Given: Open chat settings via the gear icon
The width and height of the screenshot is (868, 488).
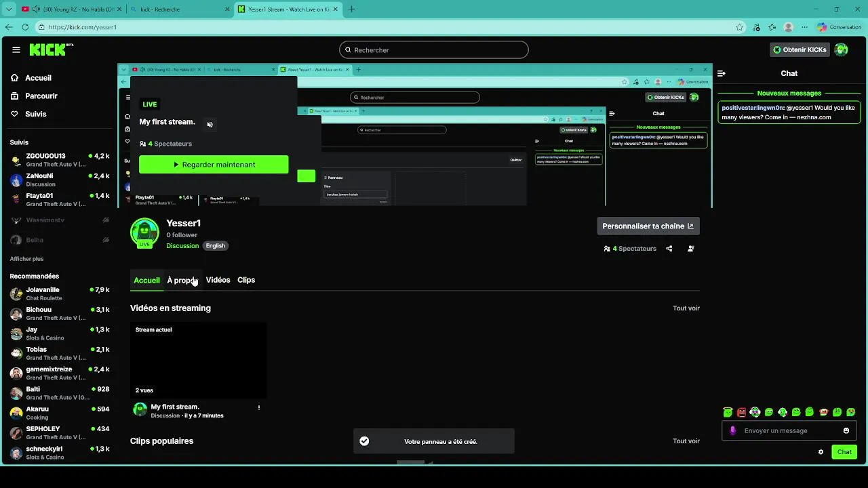Looking at the screenshot, I should coord(821,452).
